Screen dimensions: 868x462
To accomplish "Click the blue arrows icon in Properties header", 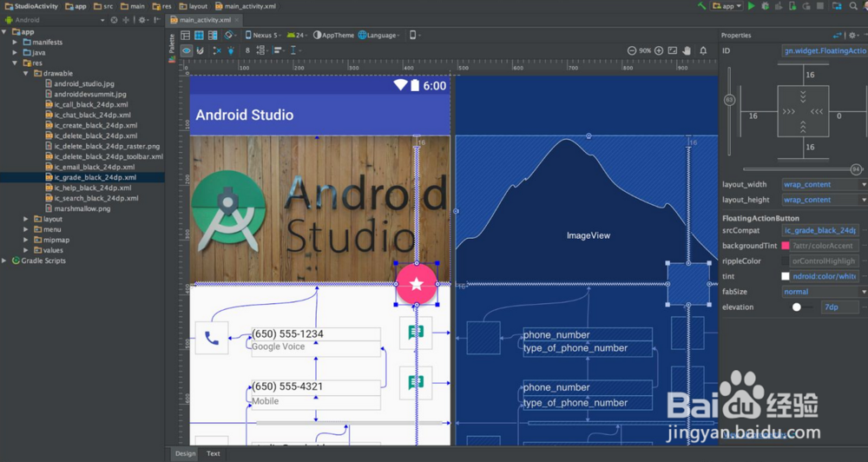I will (x=837, y=36).
